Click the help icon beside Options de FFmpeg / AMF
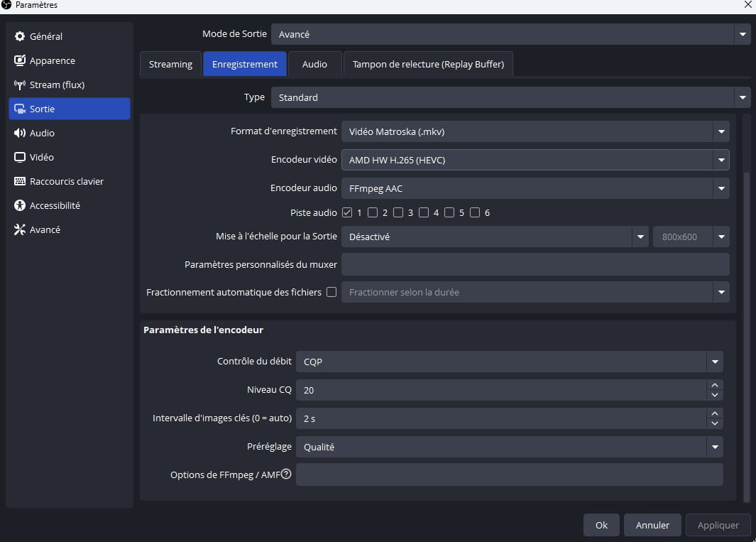Image resolution: width=756 pixels, height=542 pixels. tap(286, 474)
